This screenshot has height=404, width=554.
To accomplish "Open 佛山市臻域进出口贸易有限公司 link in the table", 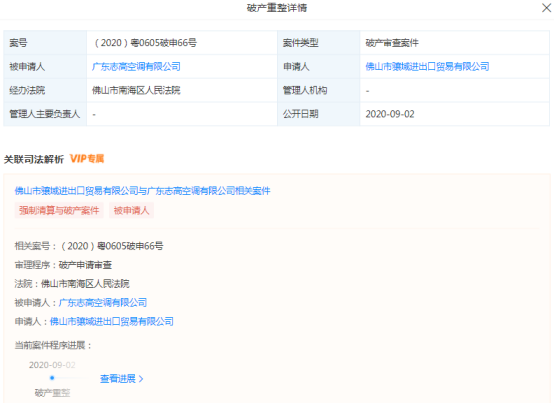I will [427, 66].
